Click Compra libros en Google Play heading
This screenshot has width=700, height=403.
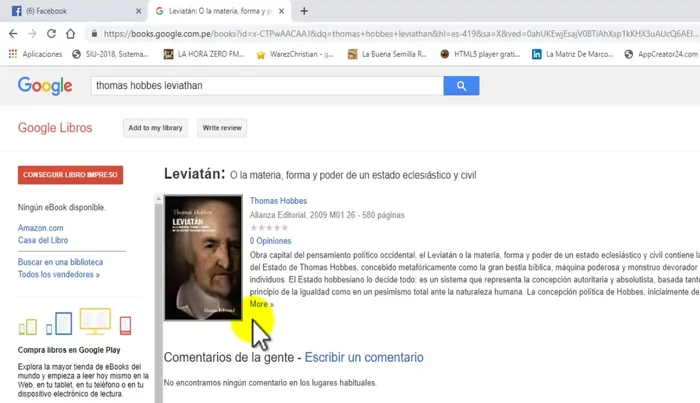pyautogui.click(x=69, y=350)
